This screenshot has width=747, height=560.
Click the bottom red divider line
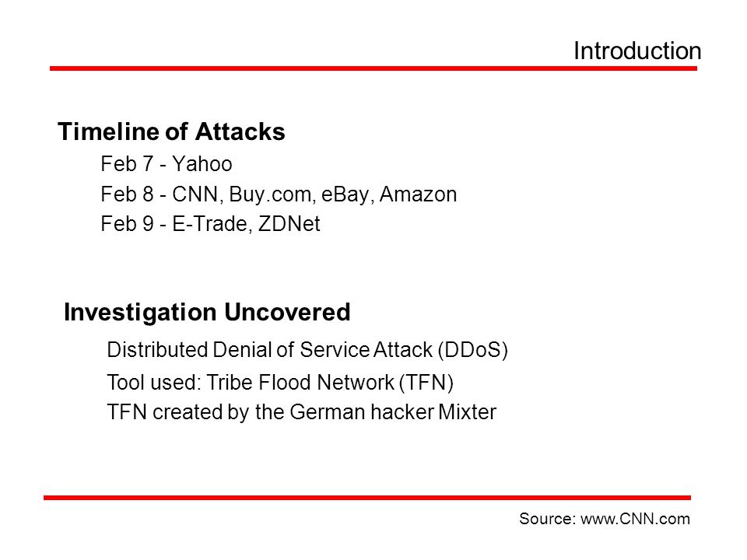[x=367, y=498]
